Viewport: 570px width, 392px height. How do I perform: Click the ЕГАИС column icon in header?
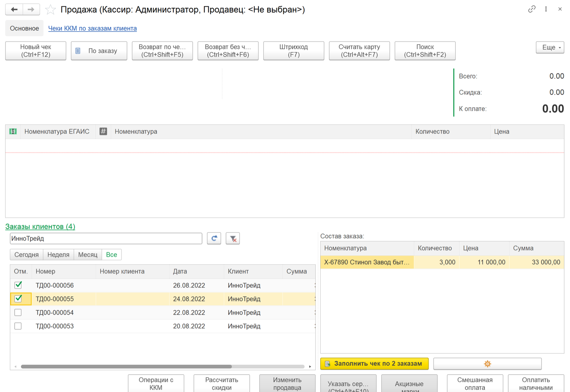tap(13, 131)
